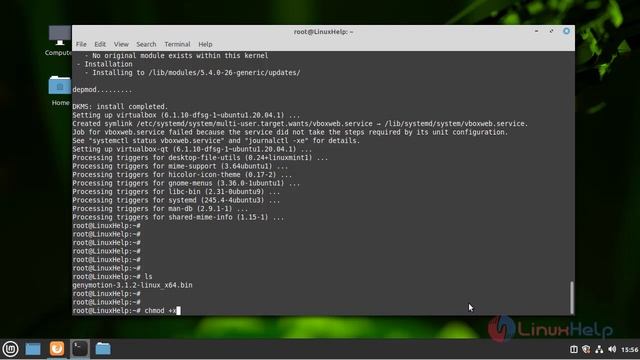The width and height of the screenshot is (640, 360).
Task: Open the Home folder desktop icon
Action: 60,91
